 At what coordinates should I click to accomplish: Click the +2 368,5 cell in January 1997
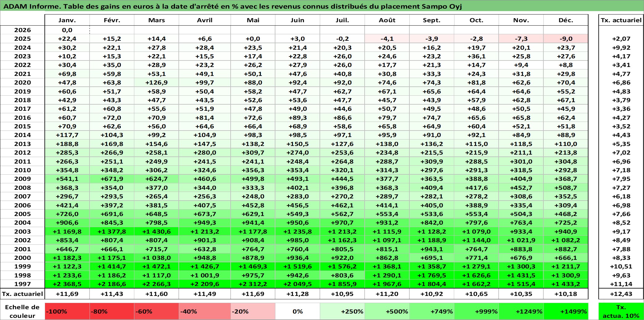click(67, 284)
